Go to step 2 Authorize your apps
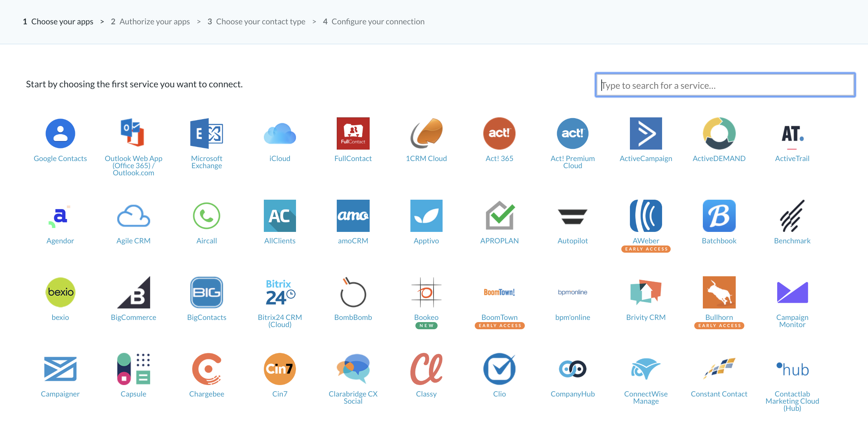868x423 pixels. click(x=151, y=21)
